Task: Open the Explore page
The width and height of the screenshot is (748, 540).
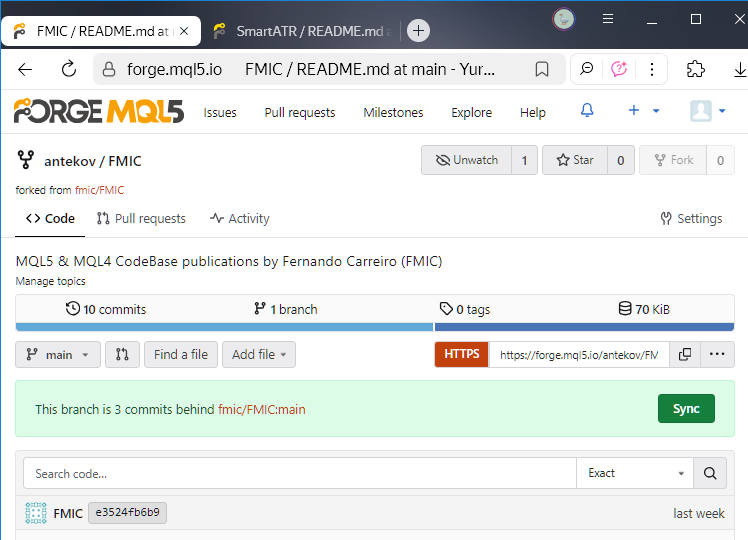Action: (471, 113)
